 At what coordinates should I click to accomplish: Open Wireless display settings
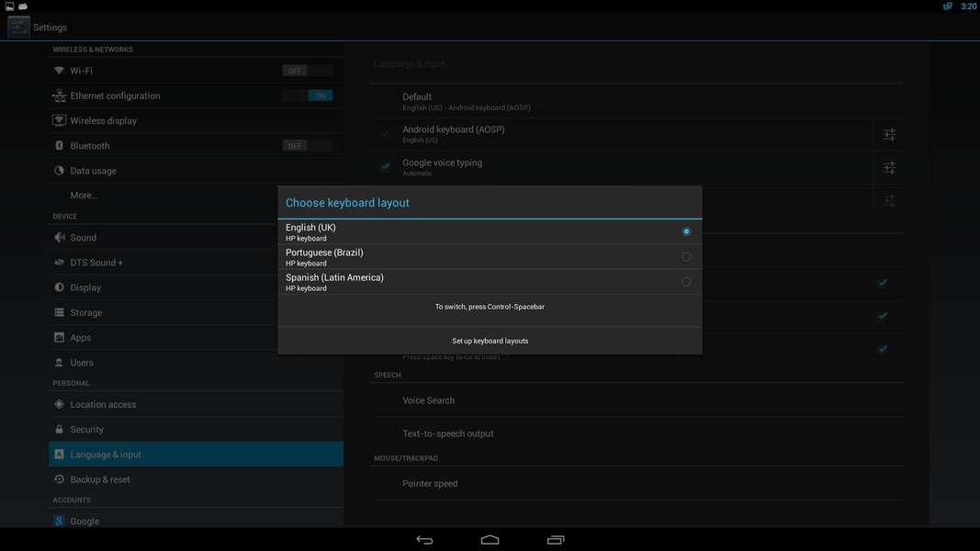click(197, 120)
